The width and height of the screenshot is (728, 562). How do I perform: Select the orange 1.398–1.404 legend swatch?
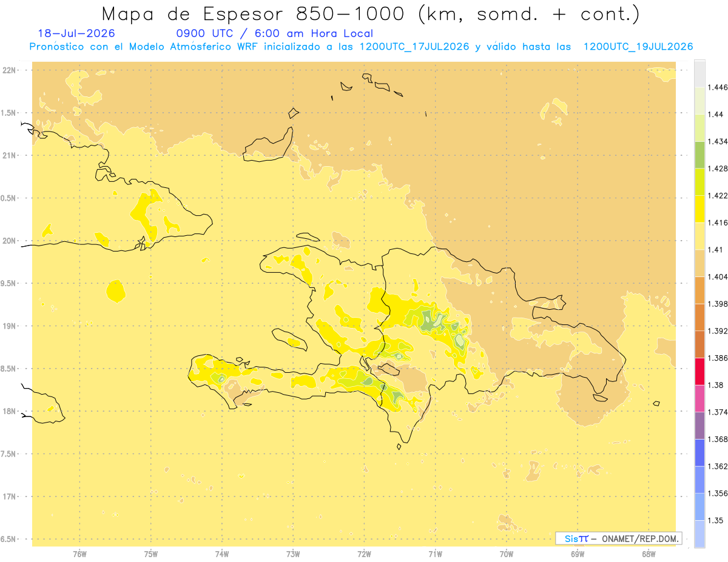click(699, 290)
